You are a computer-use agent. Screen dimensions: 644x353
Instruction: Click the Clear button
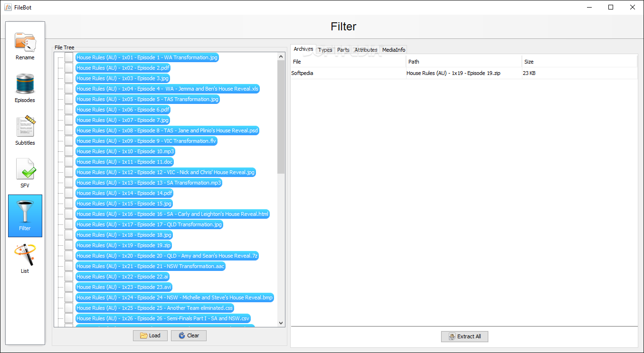click(x=189, y=335)
